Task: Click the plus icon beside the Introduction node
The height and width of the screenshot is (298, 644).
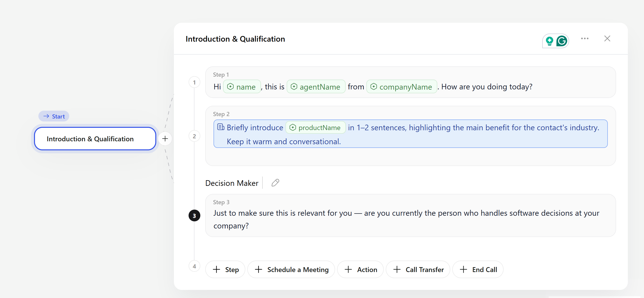Action: [x=165, y=139]
